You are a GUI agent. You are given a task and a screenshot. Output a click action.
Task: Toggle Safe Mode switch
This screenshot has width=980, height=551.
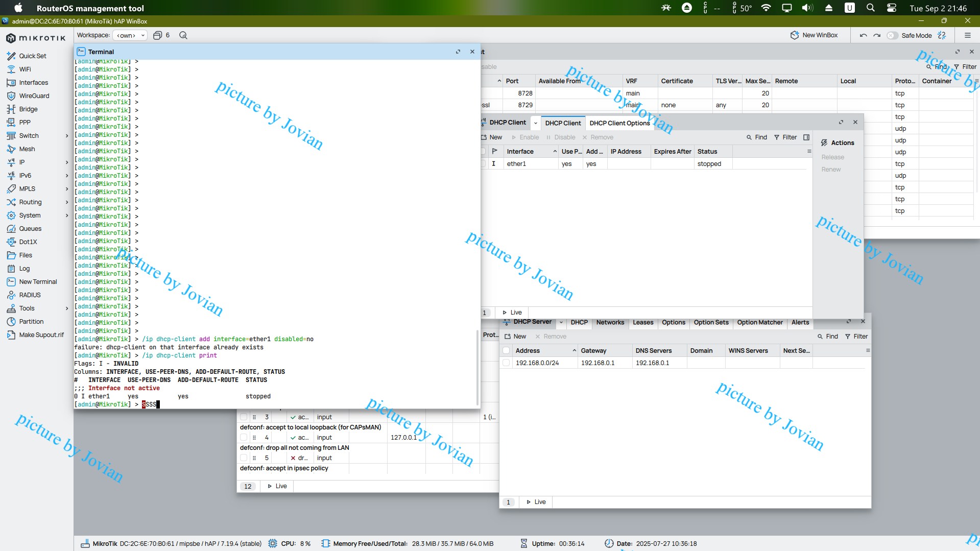(892, 35)
